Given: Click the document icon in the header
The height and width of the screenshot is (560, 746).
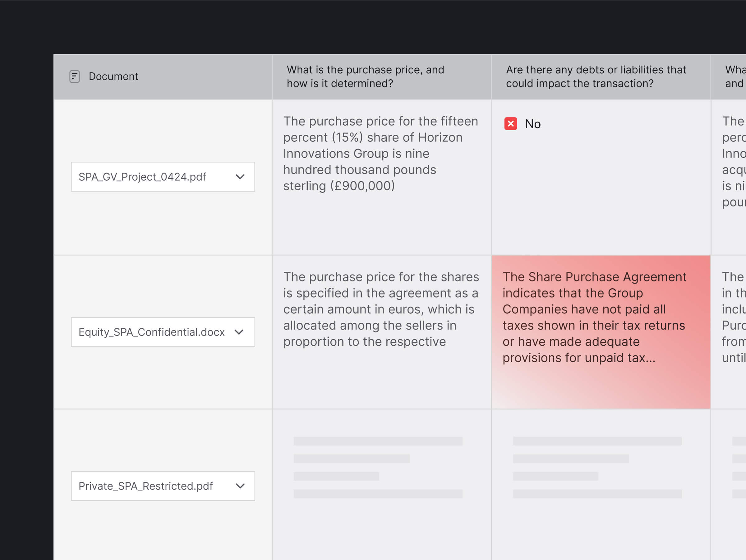Looking at the screenshot, I should (75, 76).
